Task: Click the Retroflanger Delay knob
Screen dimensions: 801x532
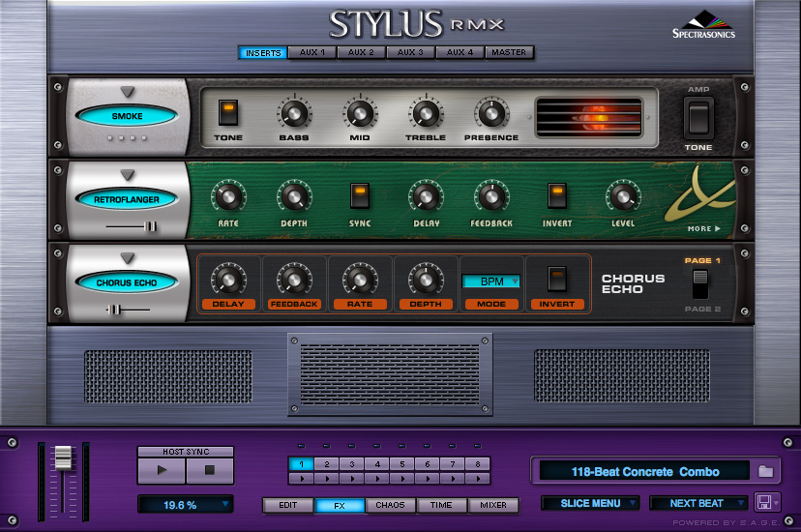Action: pos(426,196)
